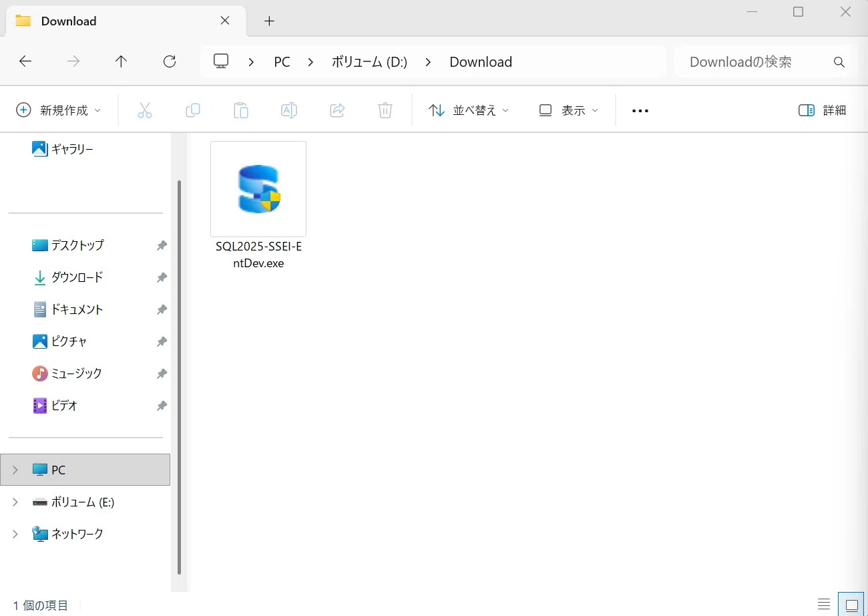Click the search magnifier icon
The height and width of the screenshot is (616, 868).
pyautogui.click(x=839, y=62)
